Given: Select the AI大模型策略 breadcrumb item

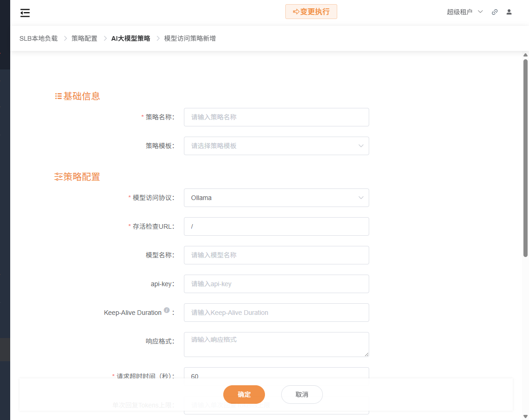Looking at the screenshot, I should pos(130,38).
